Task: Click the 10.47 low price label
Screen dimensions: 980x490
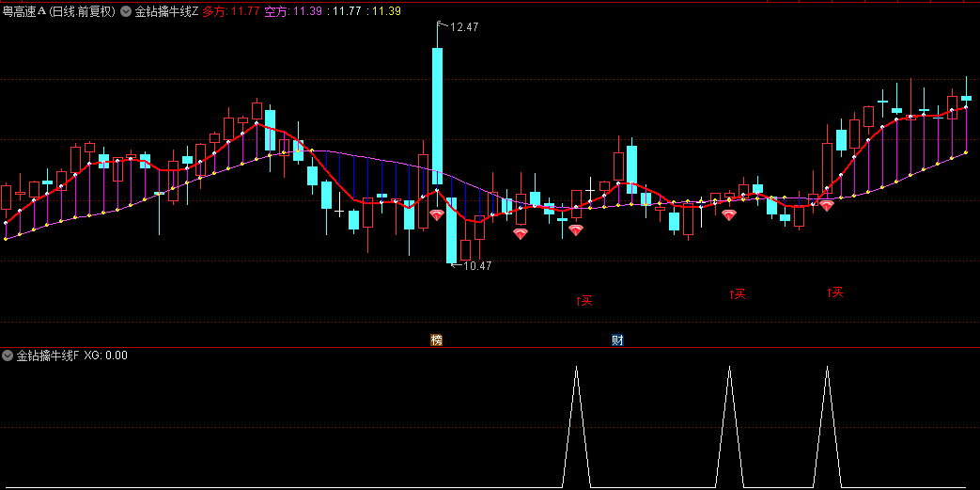Action: click(476, 266)
